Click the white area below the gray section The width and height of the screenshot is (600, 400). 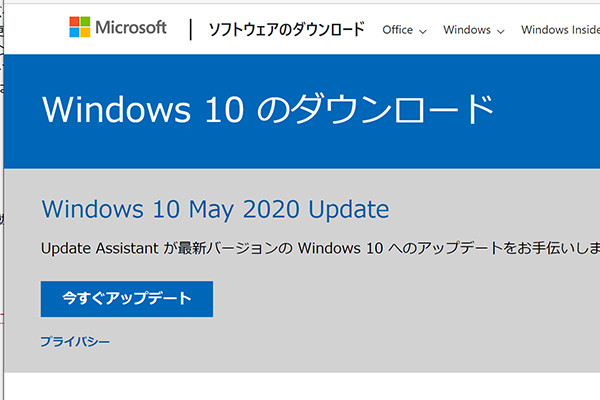coord(300,388)
